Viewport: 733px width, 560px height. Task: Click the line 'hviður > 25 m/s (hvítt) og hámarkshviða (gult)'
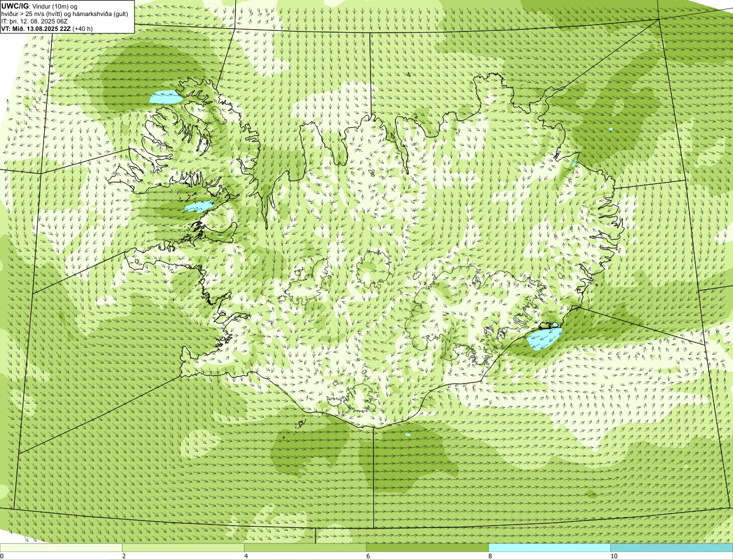point(65,13)
